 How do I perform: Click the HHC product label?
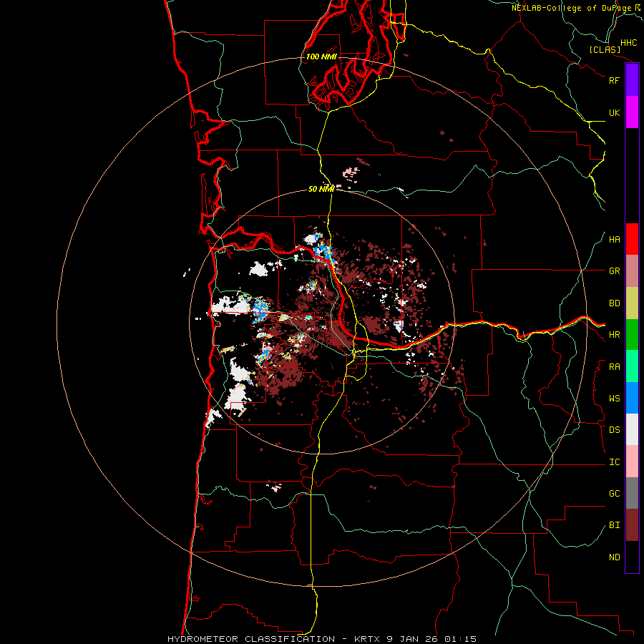click(x=628, y=43)
